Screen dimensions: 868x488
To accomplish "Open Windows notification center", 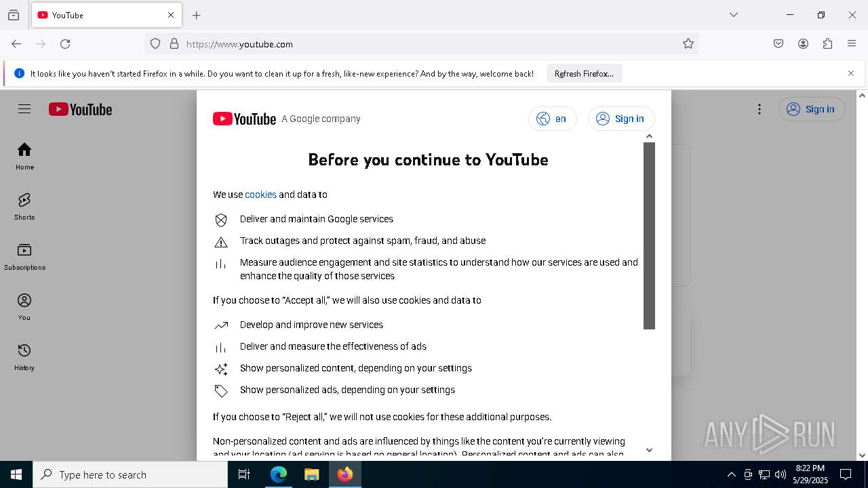I will [846, 474].
